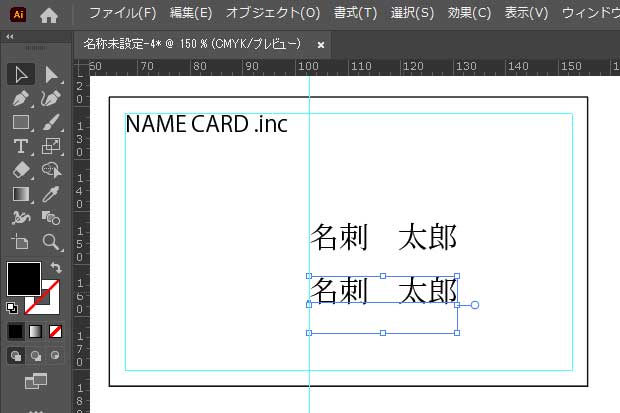Image resolution: width=620 pixels, height=413 pixels.
Task: Click the Home icon
Action: [x=49, y=15]
